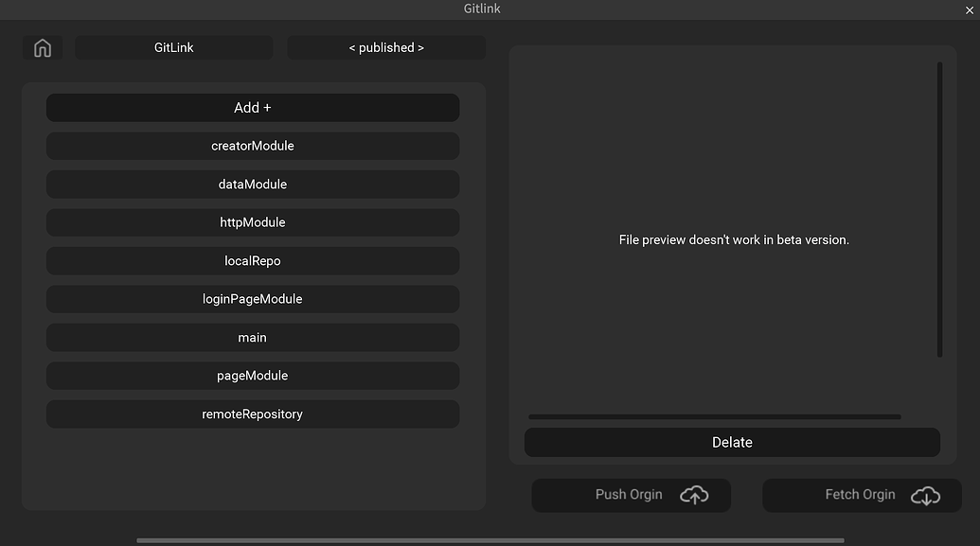980x546 pixels.
Task: Click the home icon in the top-left corner
Action: pyautogui.click(x=42, y=47)
